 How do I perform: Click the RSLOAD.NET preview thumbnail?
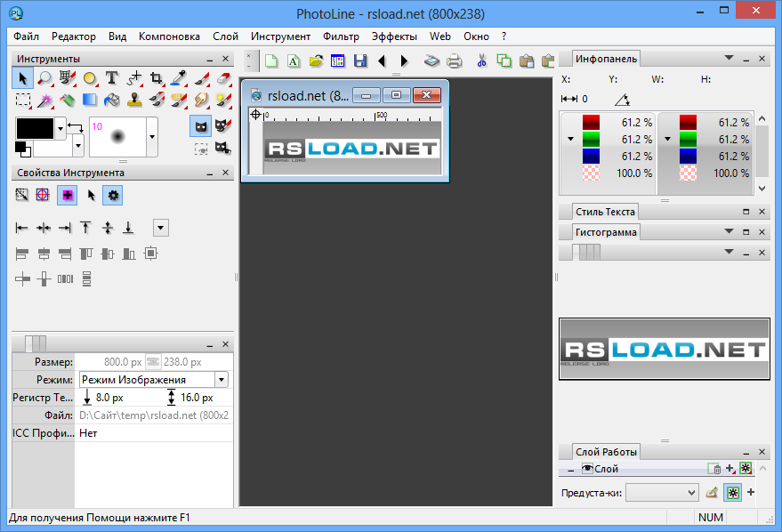tap(665, 349)
